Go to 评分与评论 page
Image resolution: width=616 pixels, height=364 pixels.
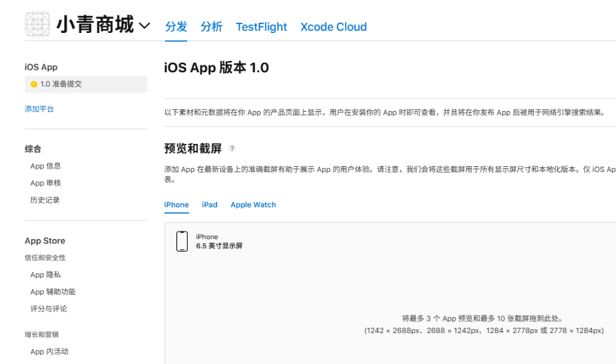49,309
